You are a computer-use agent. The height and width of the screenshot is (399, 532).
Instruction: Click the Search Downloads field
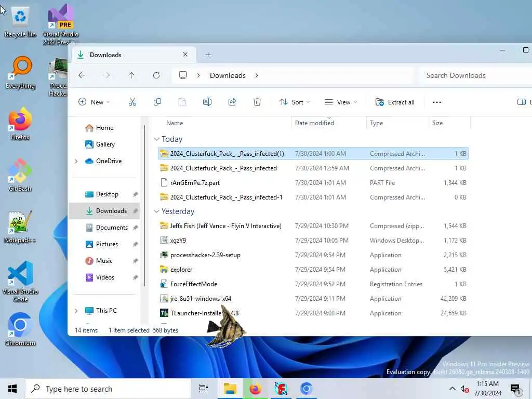point(475,75)
